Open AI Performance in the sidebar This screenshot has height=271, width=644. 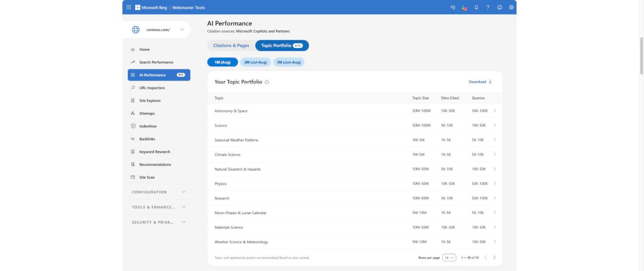pos(159,75)
